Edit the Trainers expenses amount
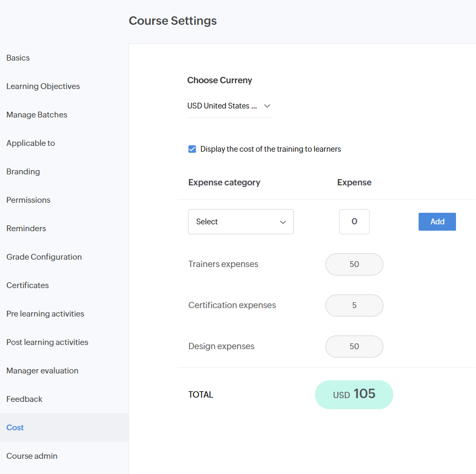This screenshot has width=476, height=474. (354, 264)
